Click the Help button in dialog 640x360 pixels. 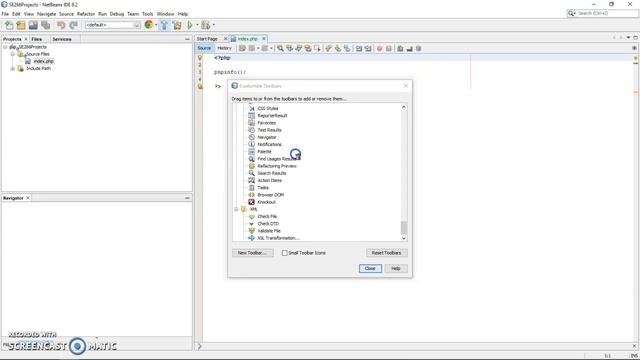point(396,269)
